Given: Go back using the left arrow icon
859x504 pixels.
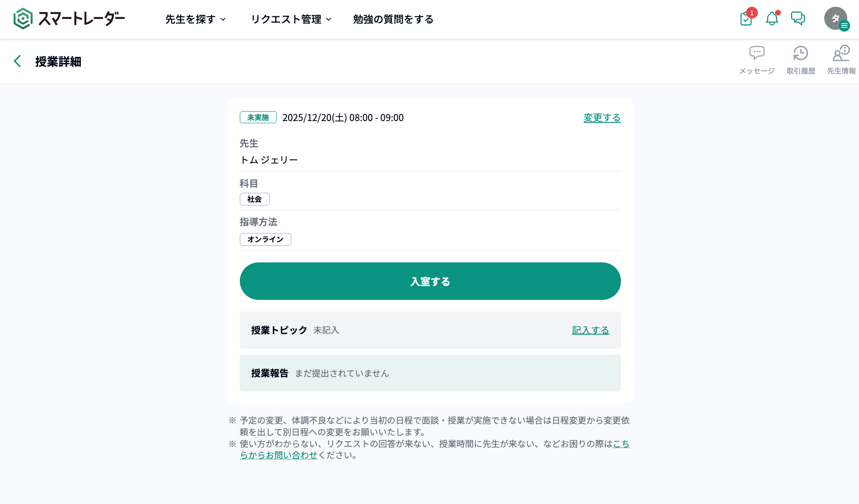Looking at the screenshot, I should coord(18,61).
